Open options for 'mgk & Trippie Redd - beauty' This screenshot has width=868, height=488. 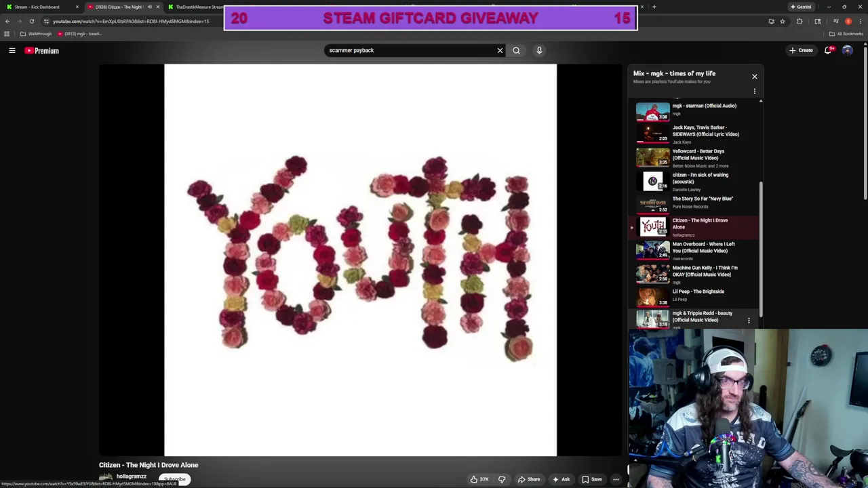(749, 320)
